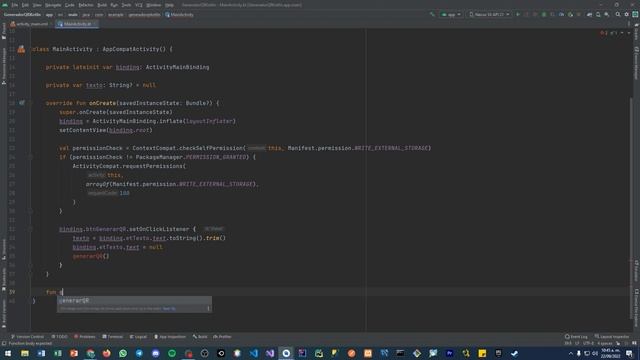The image size is (640, 360).
Task: Click the Attach Debugger to Android Process icon
Action: pos(571,14)
